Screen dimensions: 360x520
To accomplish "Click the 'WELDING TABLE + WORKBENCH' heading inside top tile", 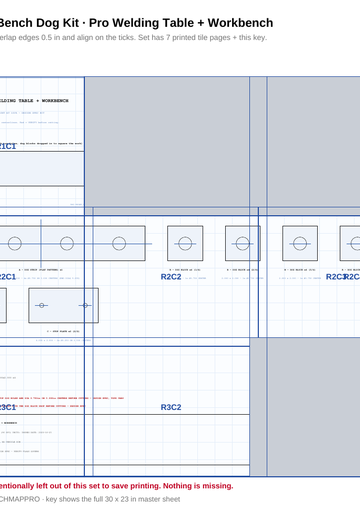I will point(34,101).
